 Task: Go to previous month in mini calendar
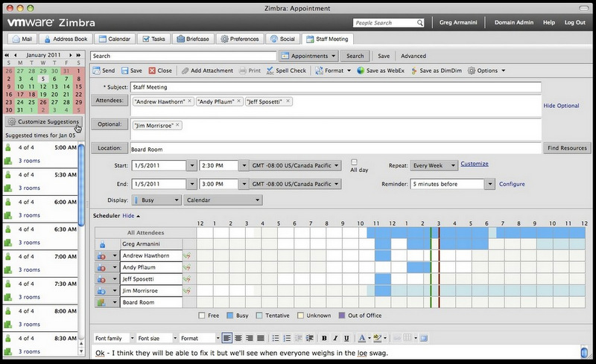pos(15,55)
